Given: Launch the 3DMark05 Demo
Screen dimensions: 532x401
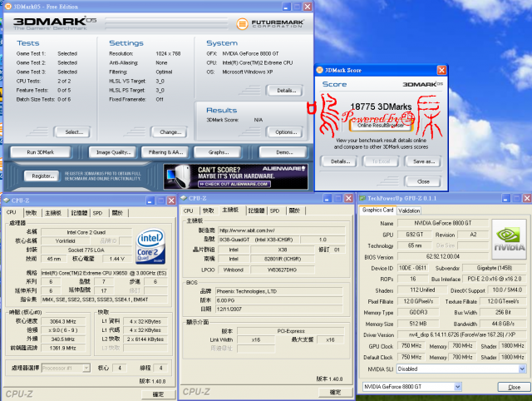Looking at the screenshot, I should [x=283, y=152].
